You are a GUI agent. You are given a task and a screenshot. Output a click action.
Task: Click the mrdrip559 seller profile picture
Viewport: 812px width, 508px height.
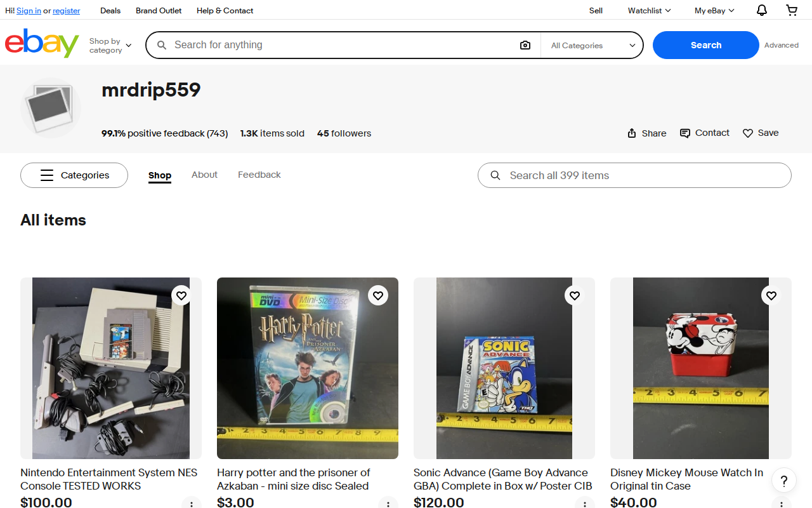tap(51, 108)
